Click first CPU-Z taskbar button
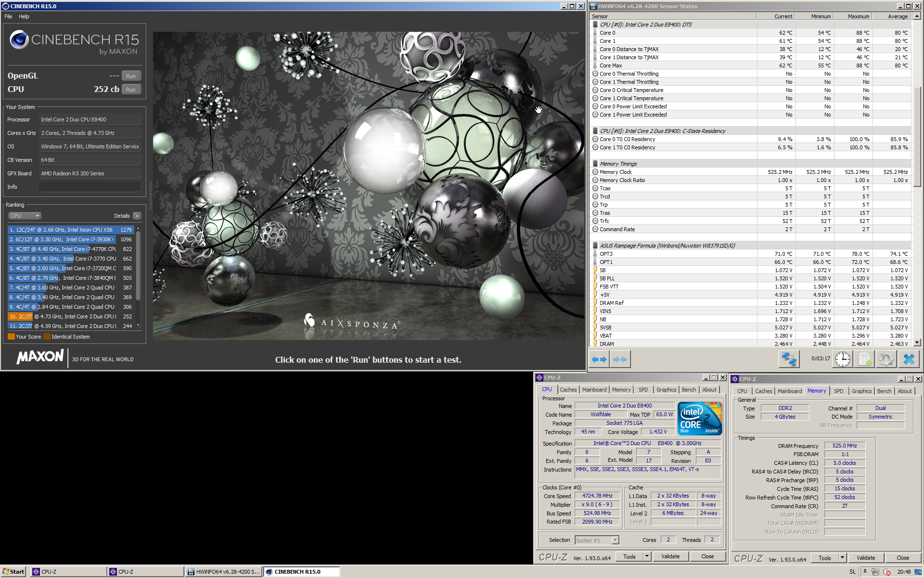Image resolution: width=924 pixels, height=578 pixels. [x=69, y=572]
